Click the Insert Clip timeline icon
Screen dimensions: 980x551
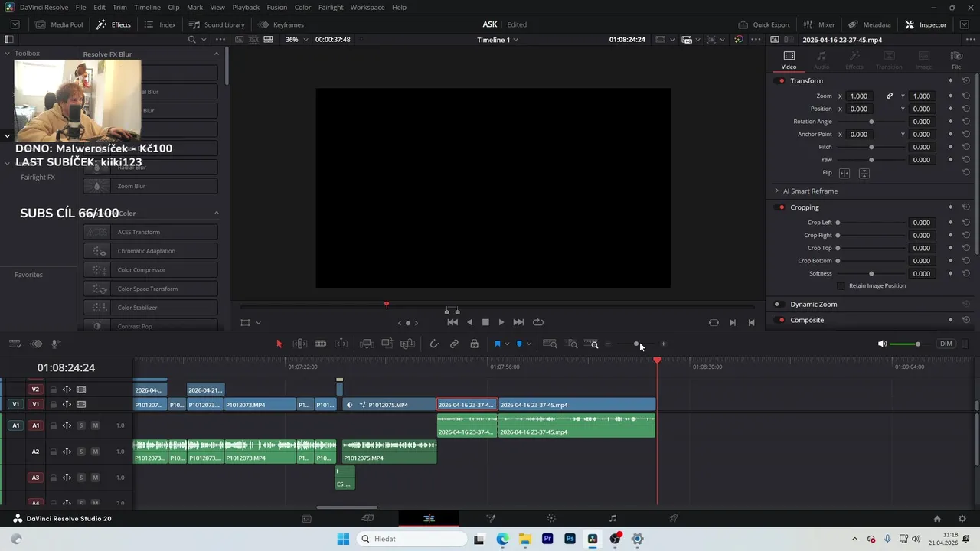point(367,344)
